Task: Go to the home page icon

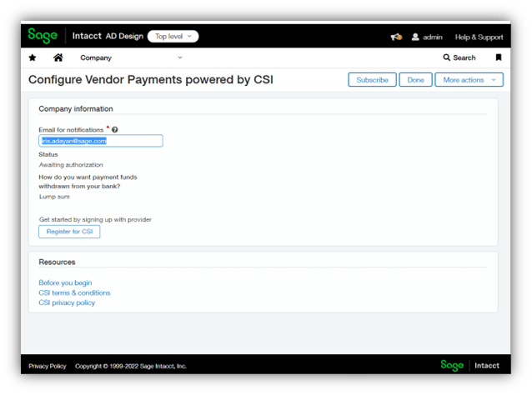Action: click(x=58, y=57)
